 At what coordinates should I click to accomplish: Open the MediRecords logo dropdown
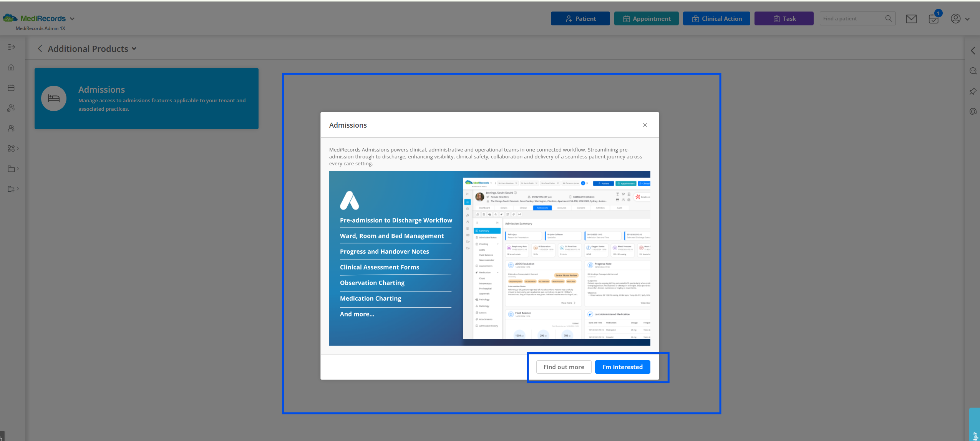click(72, 19)
